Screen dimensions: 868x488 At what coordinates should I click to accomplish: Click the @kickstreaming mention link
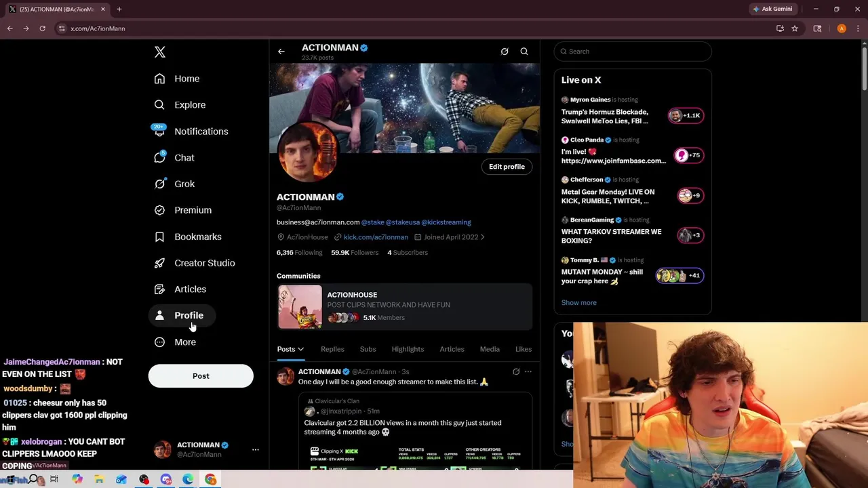pos(446,222)
